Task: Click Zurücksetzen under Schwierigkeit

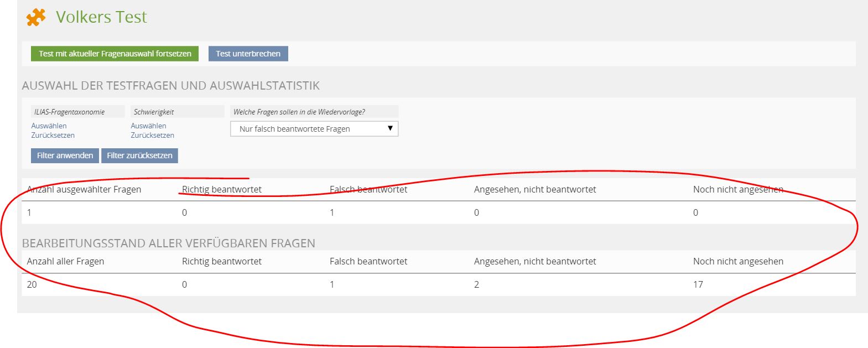Action: tap(152, 135)
